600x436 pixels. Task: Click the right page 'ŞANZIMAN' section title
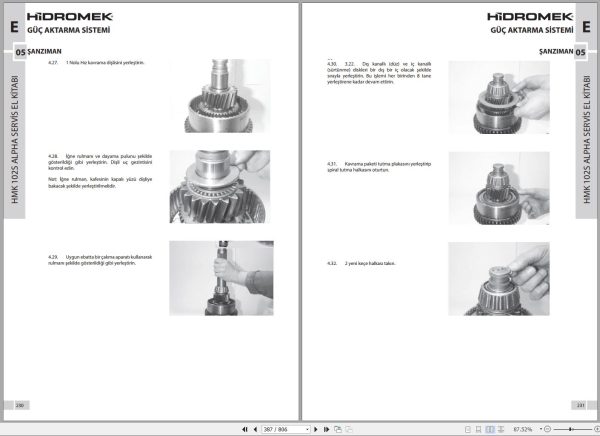point(556,51)
